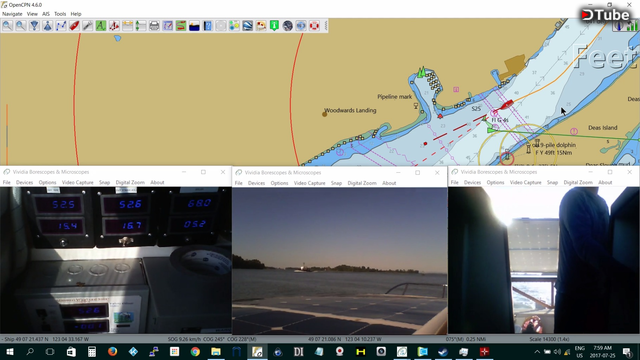640x360 pixels.
Task: Open About menu in middle Vividia window
Action: (389, 183)
